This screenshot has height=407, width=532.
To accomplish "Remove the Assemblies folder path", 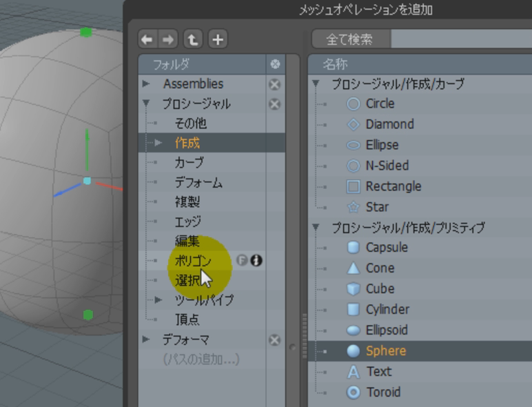I will pos(274,84).
